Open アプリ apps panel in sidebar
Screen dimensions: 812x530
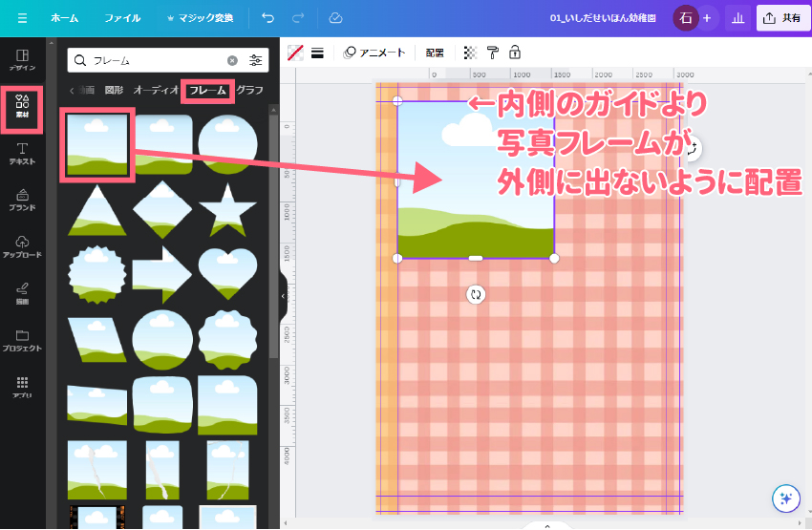coord(22,387)
